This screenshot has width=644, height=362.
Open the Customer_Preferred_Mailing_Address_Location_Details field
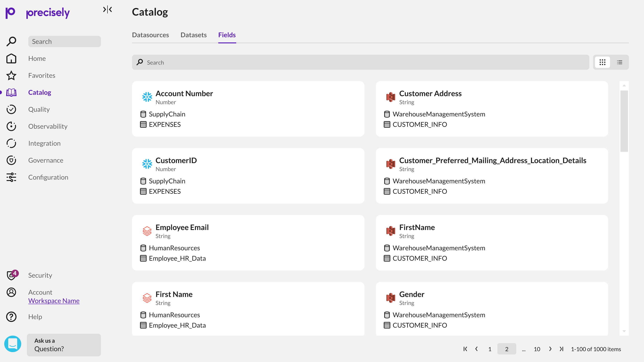[492, 176]
